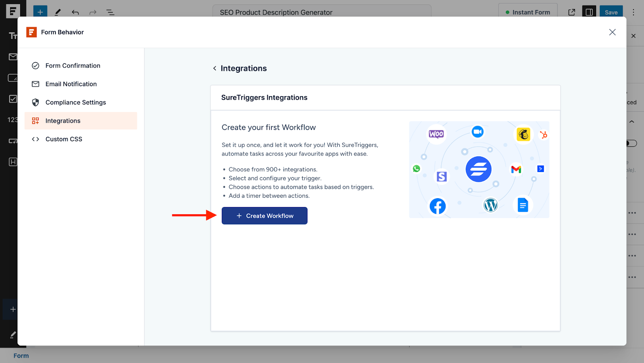Click the undo arrow icon
Viewport: 644px width, 363px height.
(x=75, y=12)
